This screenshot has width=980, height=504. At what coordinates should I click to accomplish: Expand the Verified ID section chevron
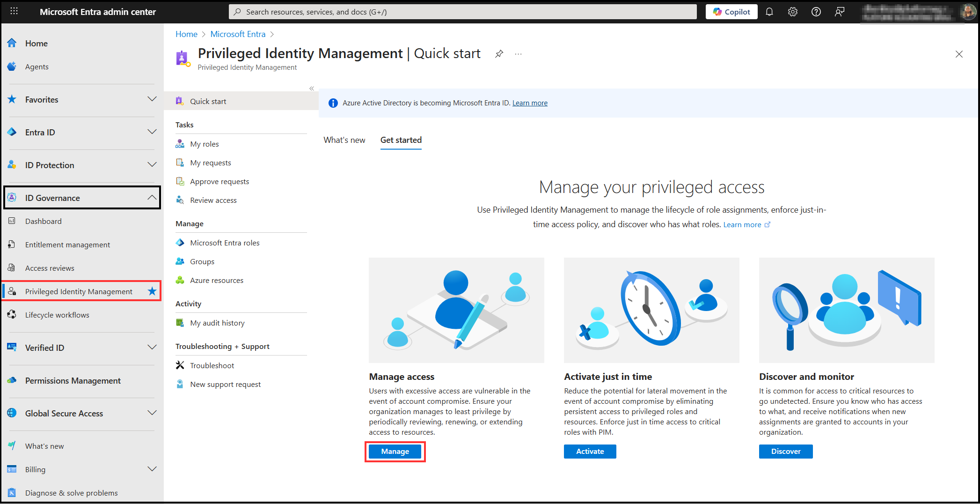(x=152, y=347)
